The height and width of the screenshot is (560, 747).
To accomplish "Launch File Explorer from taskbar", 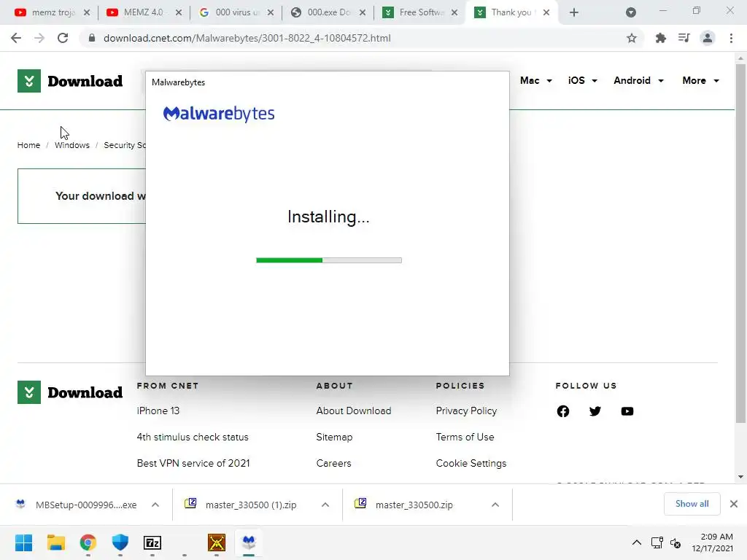I will 55,542.
